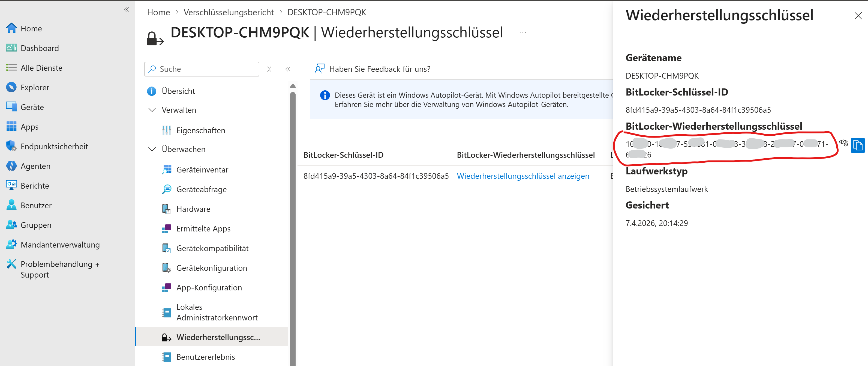Collapse the device resource menu

[x=288, y=69]
